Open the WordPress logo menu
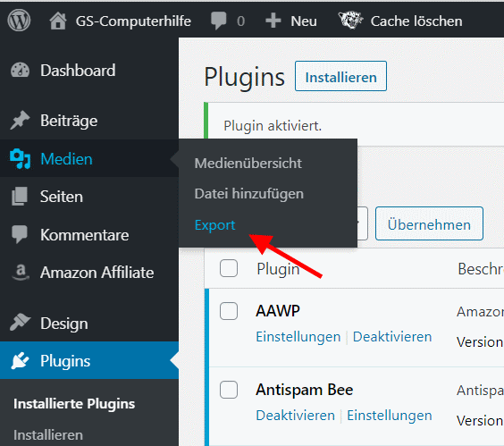Viewport: 504px width, 446px height. coord(19,21)
